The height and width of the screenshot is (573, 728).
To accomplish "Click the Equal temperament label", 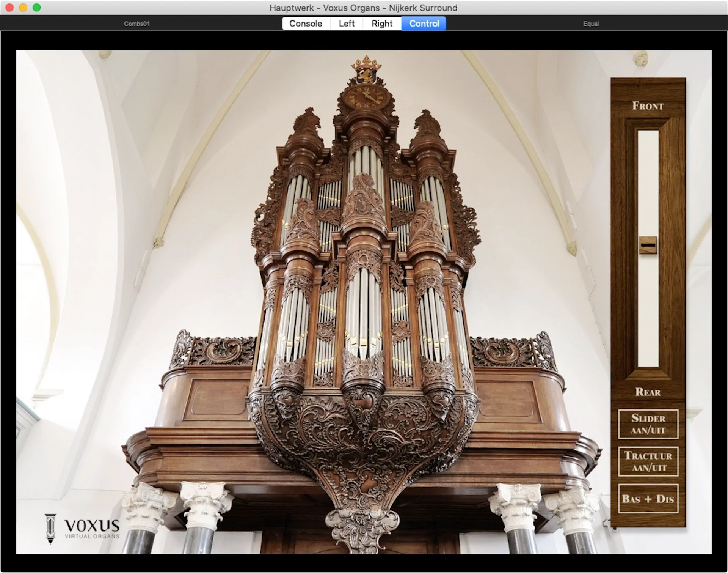I will 591,24.
